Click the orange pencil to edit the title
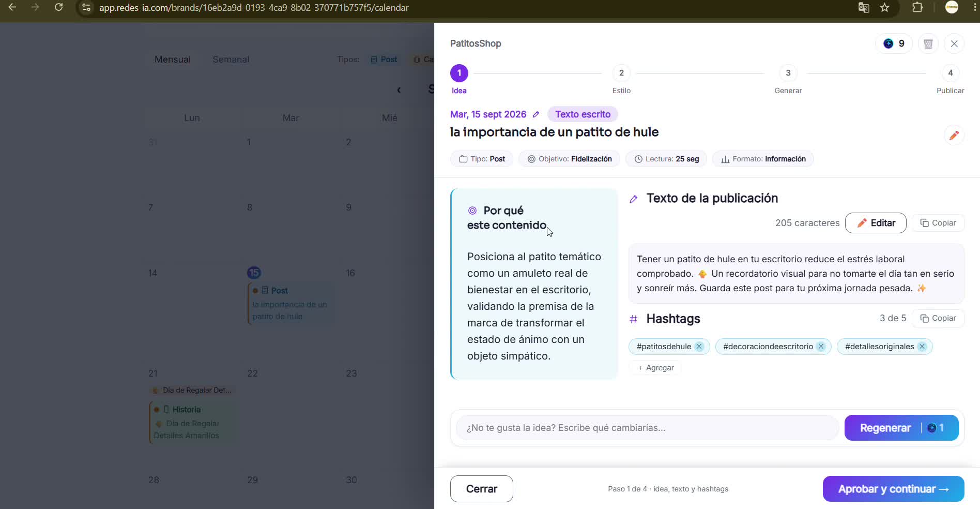Image resolution: width=980 pixels, height=509 pixels. click(954, 136)
